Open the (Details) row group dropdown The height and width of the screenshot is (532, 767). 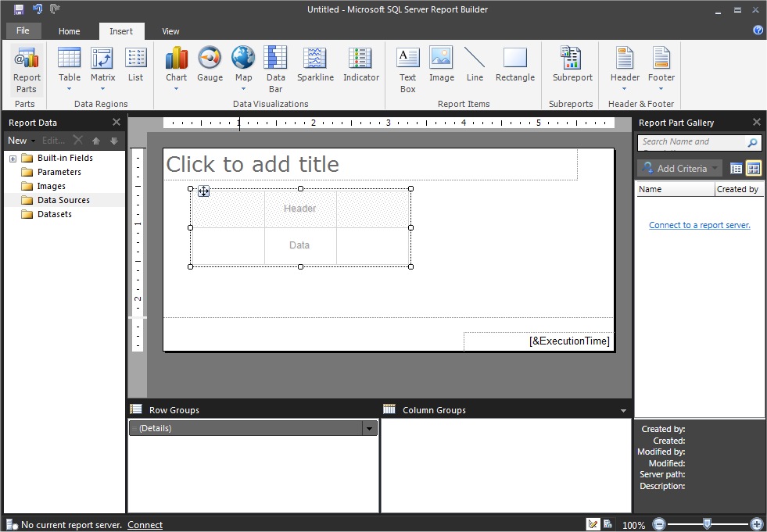pos(368,427)
